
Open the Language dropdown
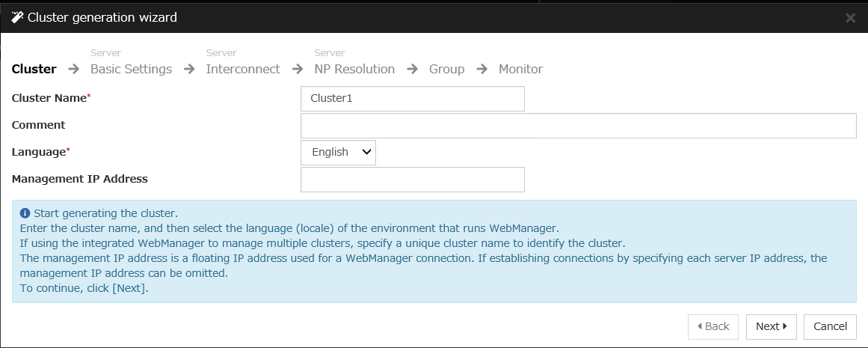pos(338,152)
